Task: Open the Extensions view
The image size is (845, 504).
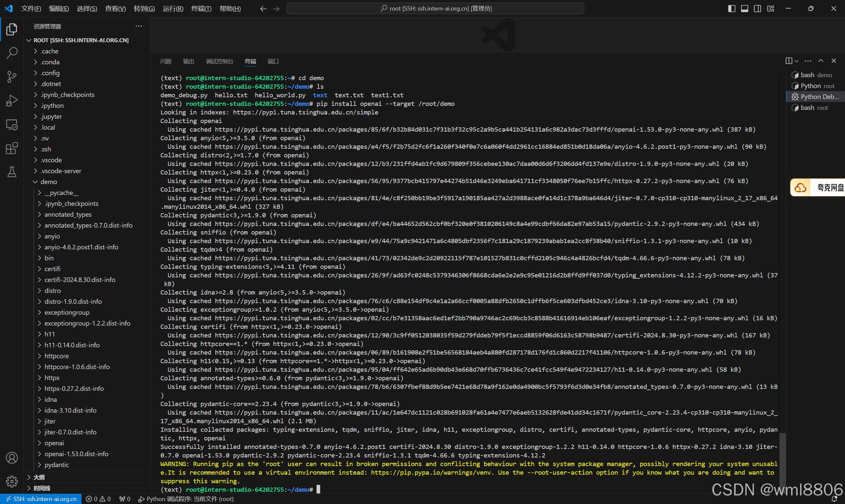Action: 12,148
